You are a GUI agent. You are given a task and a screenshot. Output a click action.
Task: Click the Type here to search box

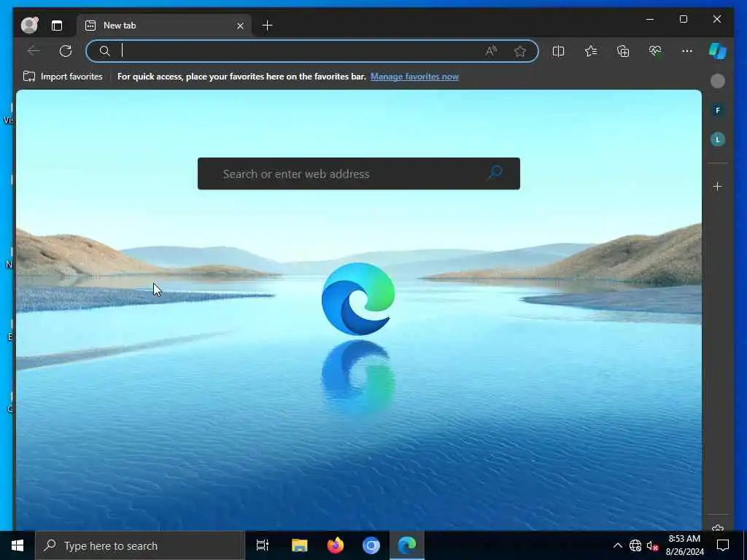[x=140, y=545]
